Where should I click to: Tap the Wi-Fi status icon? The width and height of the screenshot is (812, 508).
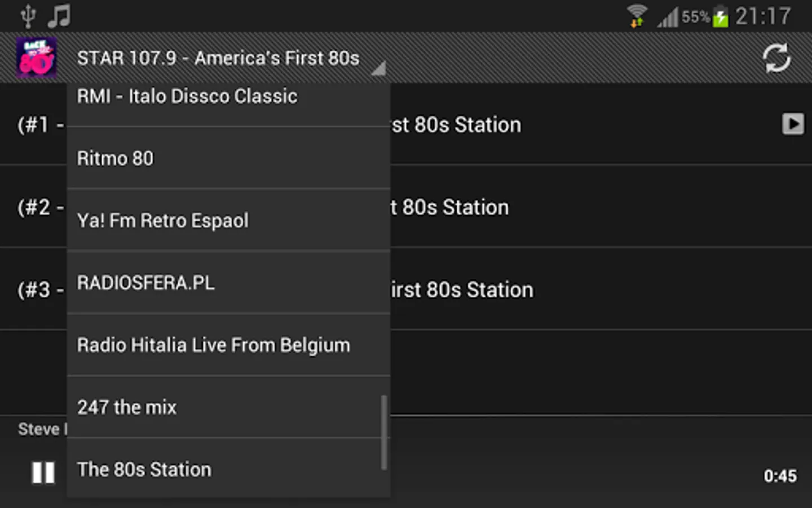(637, 15)
